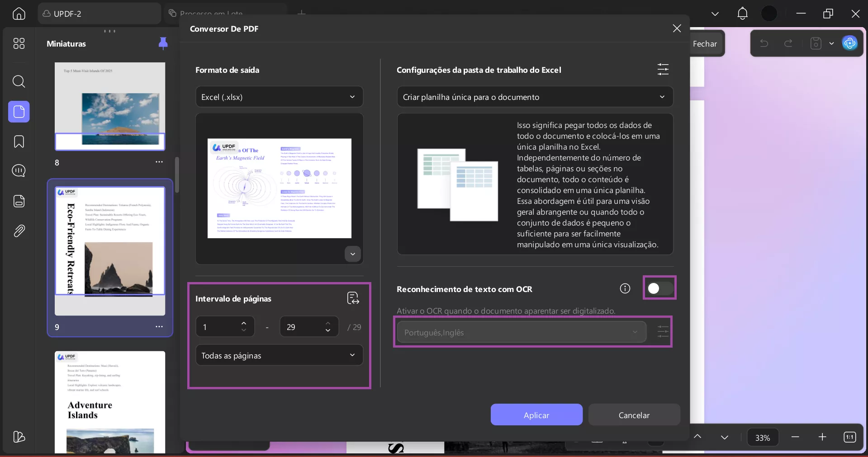
Task: Expand the 'Todas as páginas' dropdown
Action: (x=279, y=356)
